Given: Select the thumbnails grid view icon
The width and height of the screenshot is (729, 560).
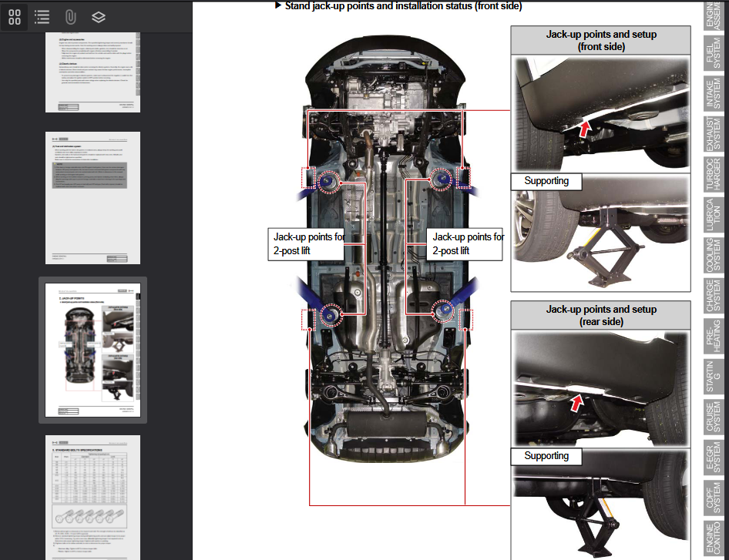Looking at the screenshot, I should pos(15,17).
